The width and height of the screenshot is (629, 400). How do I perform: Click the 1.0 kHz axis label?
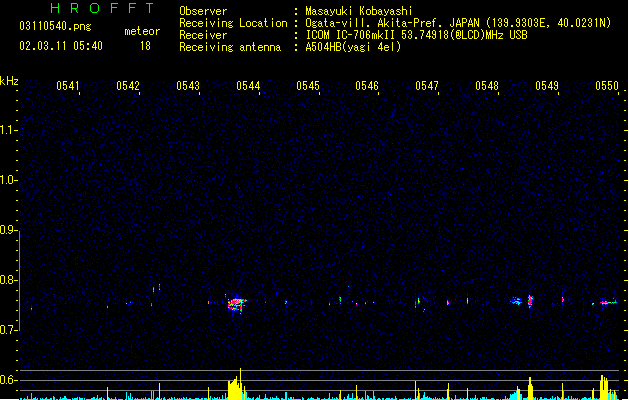click(x=8, y=180)
